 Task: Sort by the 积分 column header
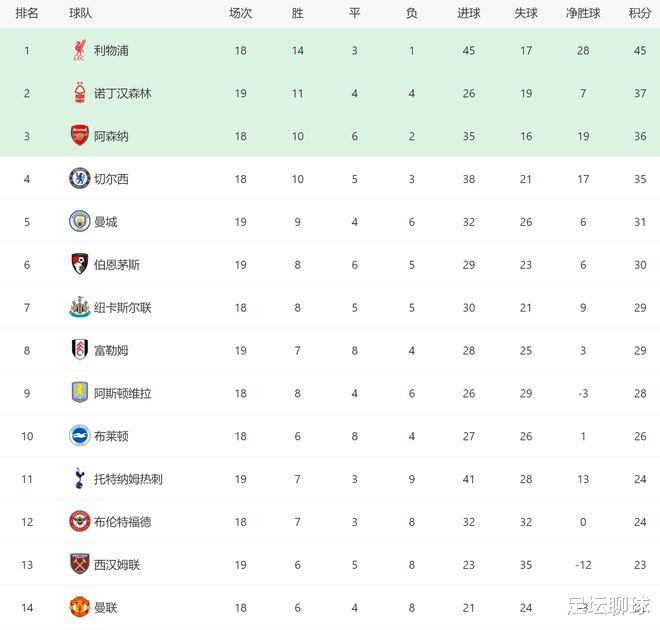pyautogui.click(x=640, y=13)
